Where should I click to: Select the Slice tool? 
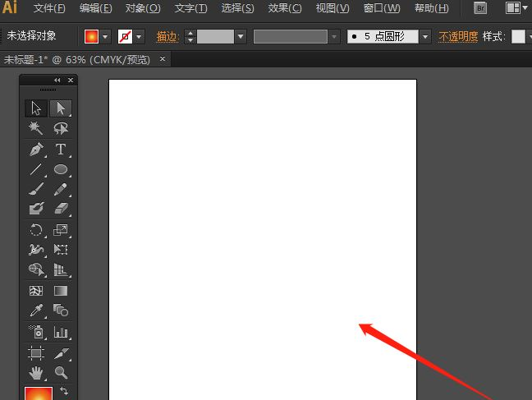point(61,353)
